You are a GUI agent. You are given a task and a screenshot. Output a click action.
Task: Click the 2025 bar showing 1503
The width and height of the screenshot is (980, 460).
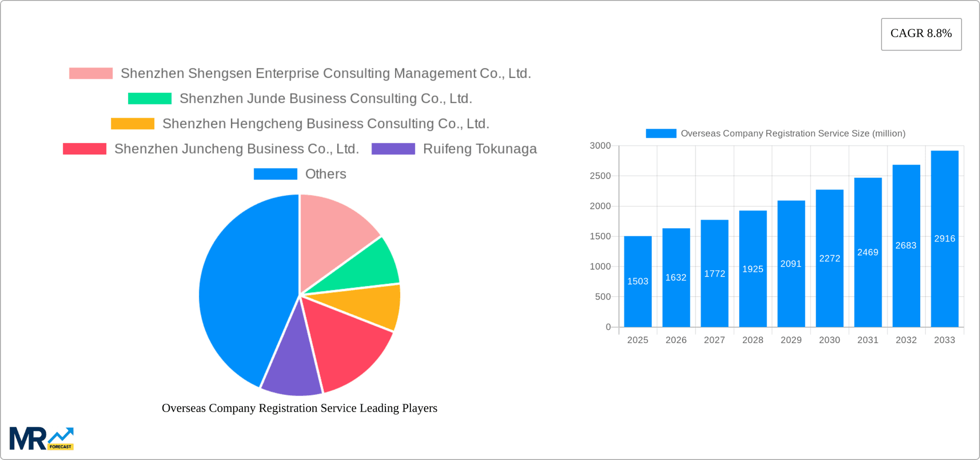pyautogui.click(x=638, y=281)
